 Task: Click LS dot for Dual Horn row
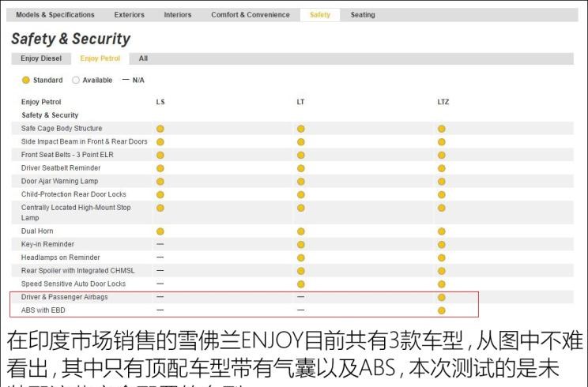tap(160, 231)
